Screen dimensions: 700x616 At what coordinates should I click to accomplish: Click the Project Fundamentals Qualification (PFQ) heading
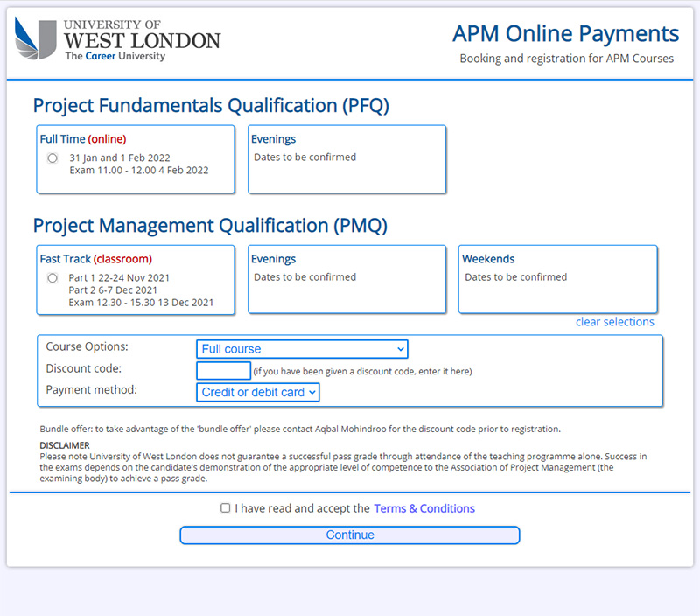click(211, 106)
